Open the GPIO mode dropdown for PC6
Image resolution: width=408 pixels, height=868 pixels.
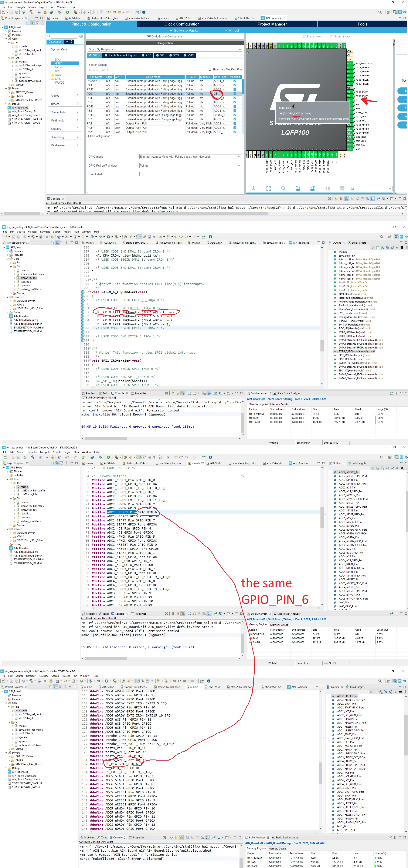pyautogui.click(x=190, y=157)
